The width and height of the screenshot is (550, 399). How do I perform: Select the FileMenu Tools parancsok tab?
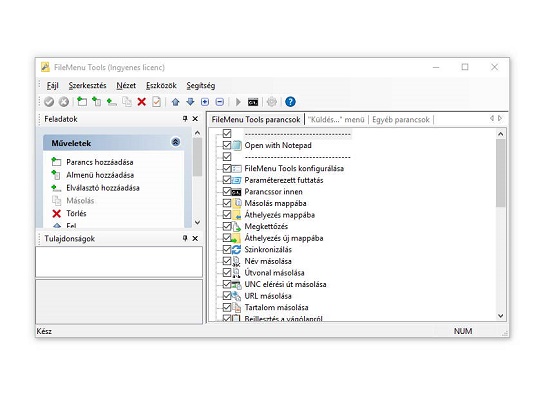coord(256,120)
